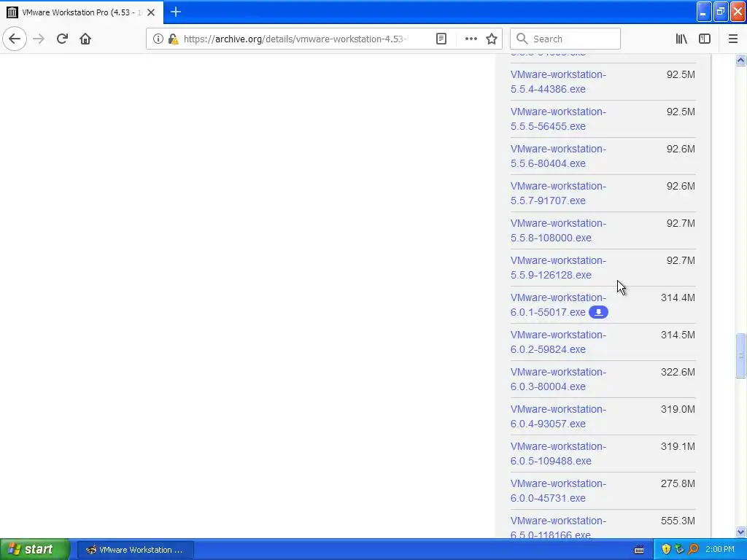The height and width of the screenshot is (560, 747).
Task: Open VMware-workstation-5.5.6-80404.exe link
Action: tap(558, 156)
